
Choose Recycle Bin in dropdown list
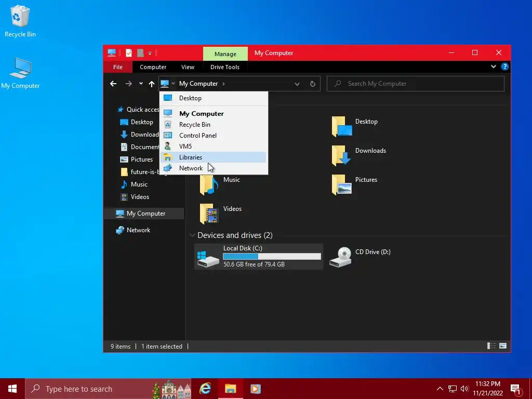tap(214, 125)
